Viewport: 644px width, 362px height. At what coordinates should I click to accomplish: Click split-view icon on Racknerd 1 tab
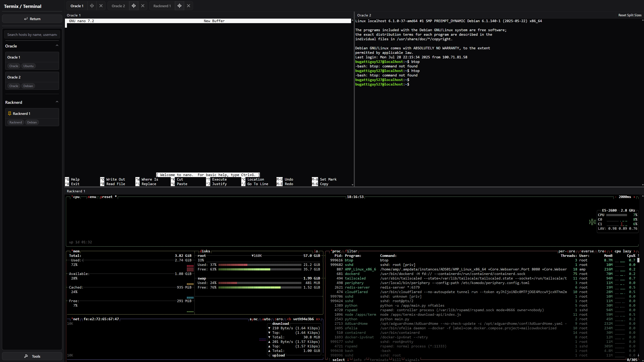point(179,6)
